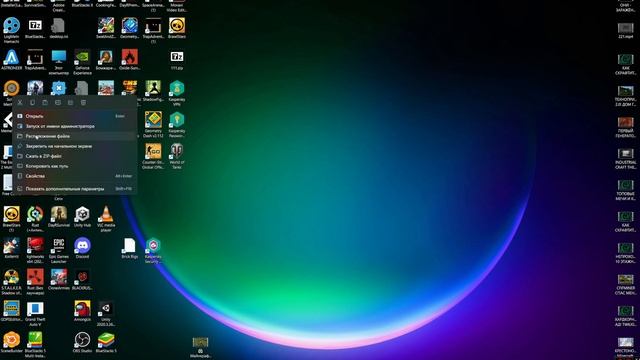Select the World of Tanks shortcut
Viewport: 640px width, 360px height.
tap(177, 156)
